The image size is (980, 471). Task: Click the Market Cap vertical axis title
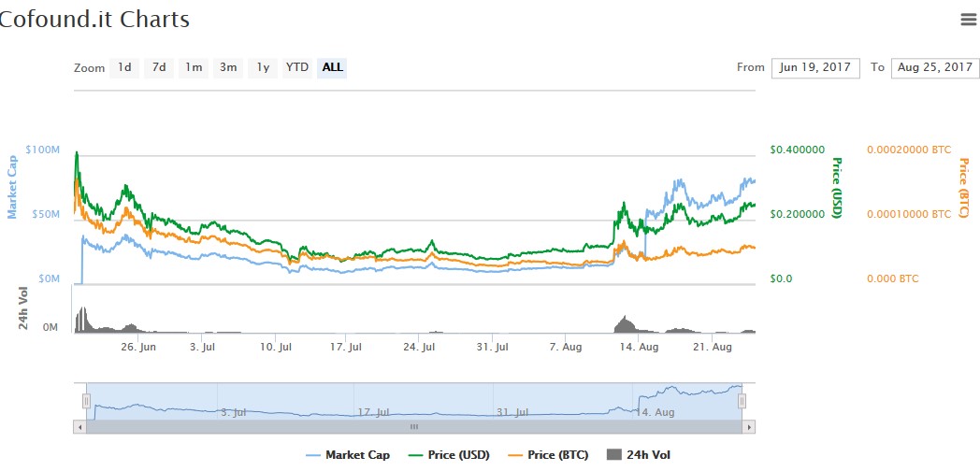click(12, 188)
